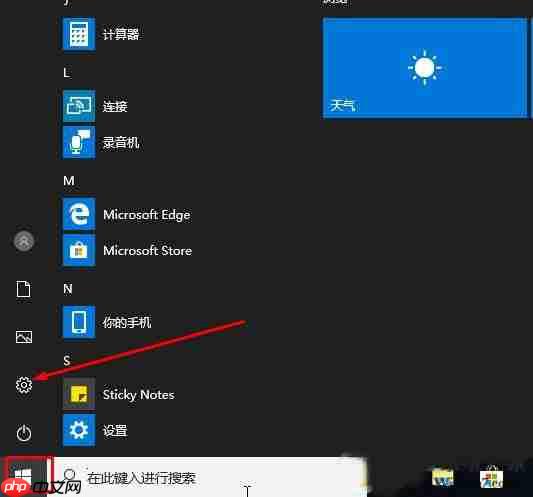Click the user account avatar in sidebar
533x497 pixels.
pos(24,241)
